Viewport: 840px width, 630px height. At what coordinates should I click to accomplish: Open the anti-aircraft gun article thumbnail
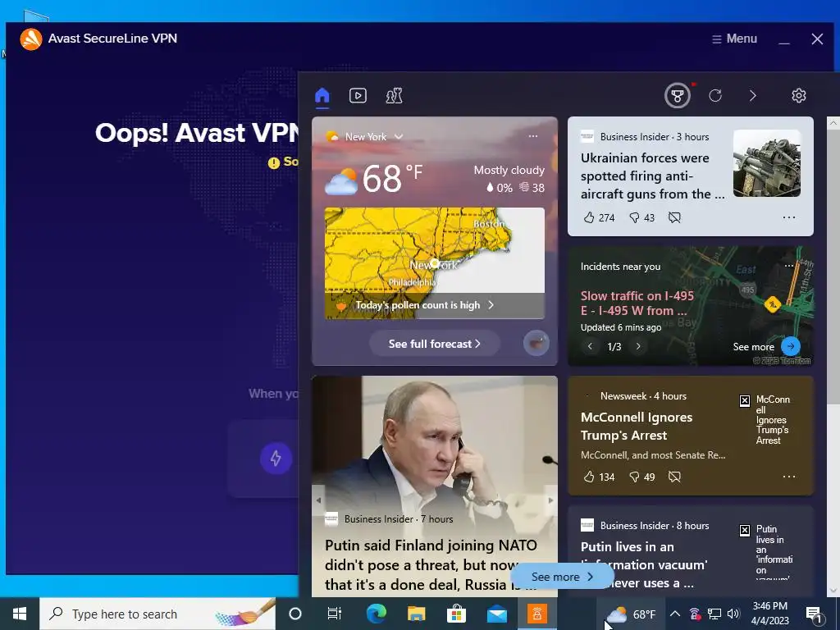[767, 163]
